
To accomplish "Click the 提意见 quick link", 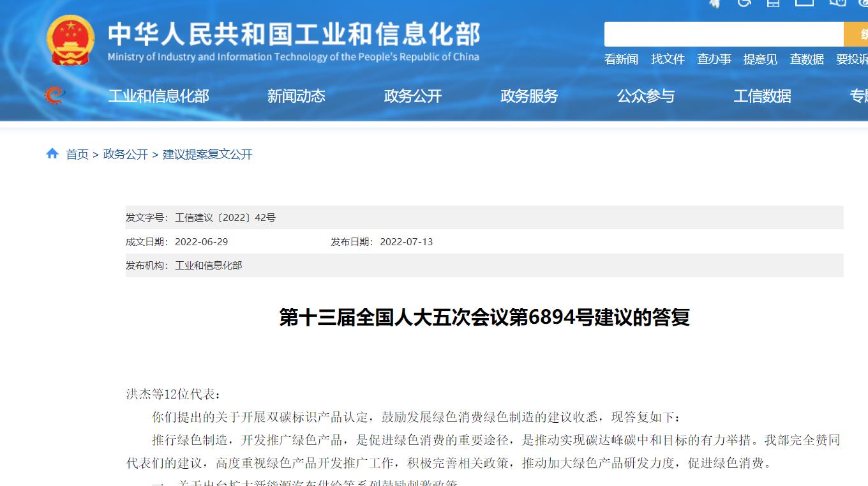I will click(760, 59).
